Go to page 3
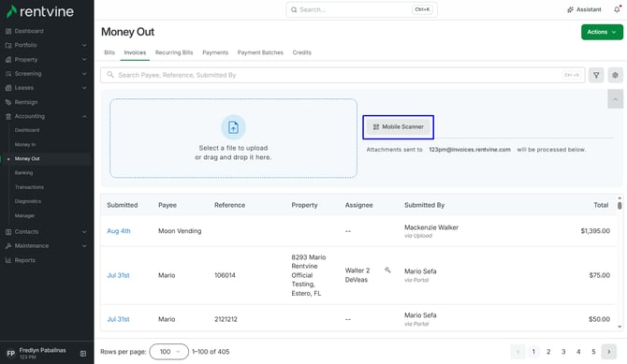The width and height of the screenshot is (627, 364). [x=563, y=352]
